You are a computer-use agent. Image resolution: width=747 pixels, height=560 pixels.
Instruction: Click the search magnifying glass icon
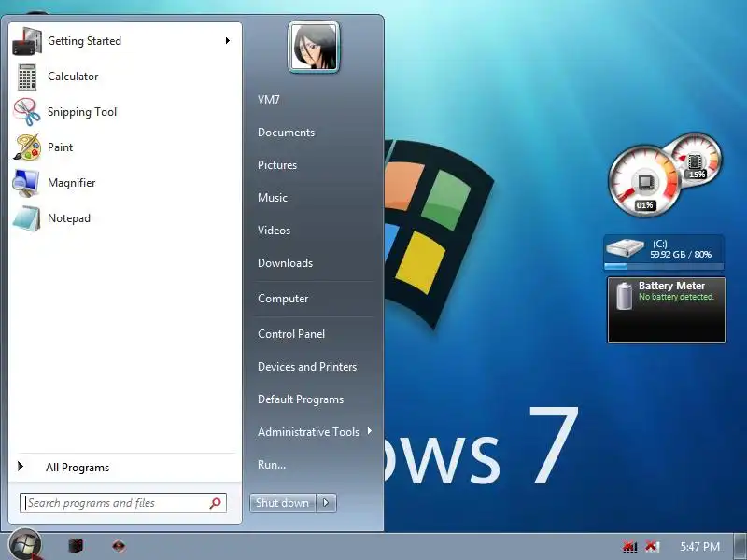point(216,503)
